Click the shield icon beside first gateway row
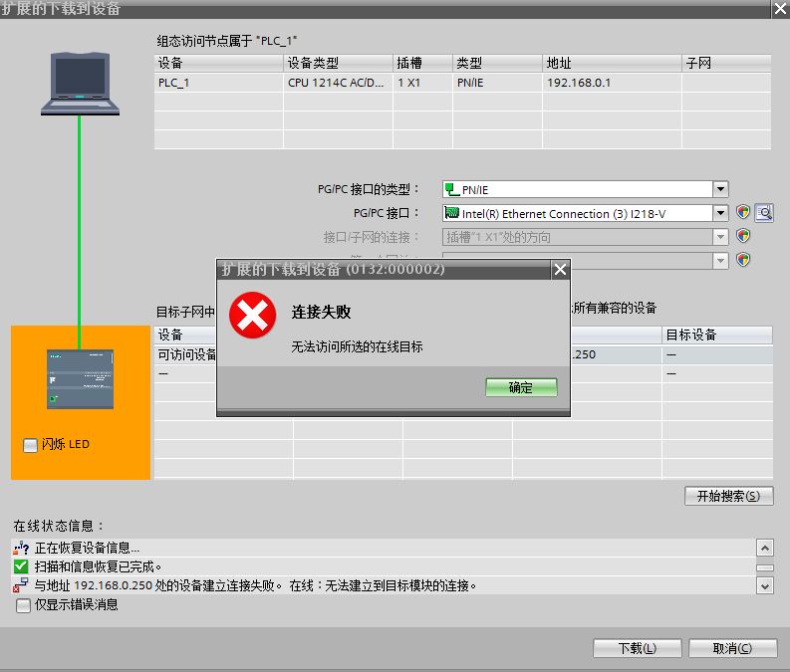Viewport: 790px width, 672px height. [743, 260]
